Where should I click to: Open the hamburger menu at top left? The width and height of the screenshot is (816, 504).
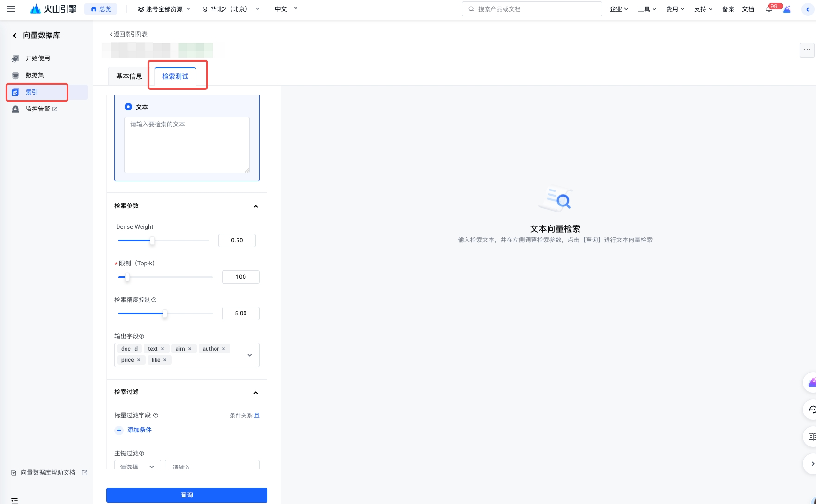11,9
